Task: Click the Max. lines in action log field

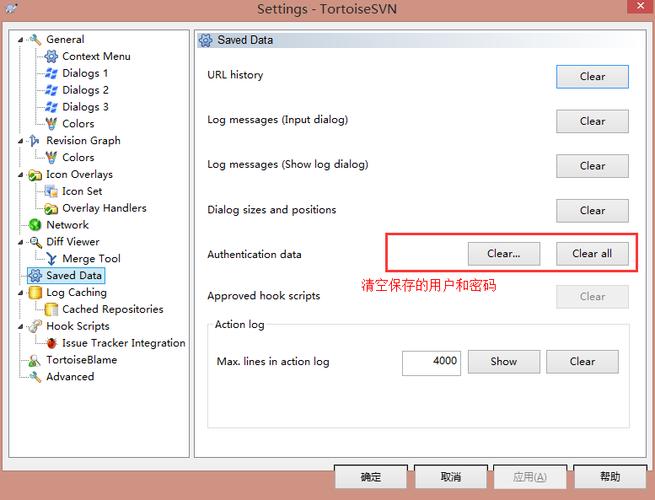Action: [431, 362]
